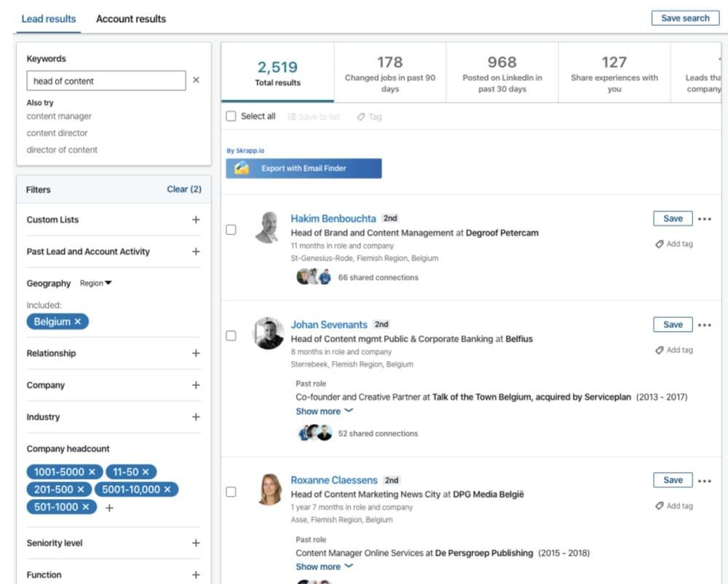Open Hakim Benbouchta's profile name link
The height and width of the screenshot is (584, 728).
click(333, 218)
